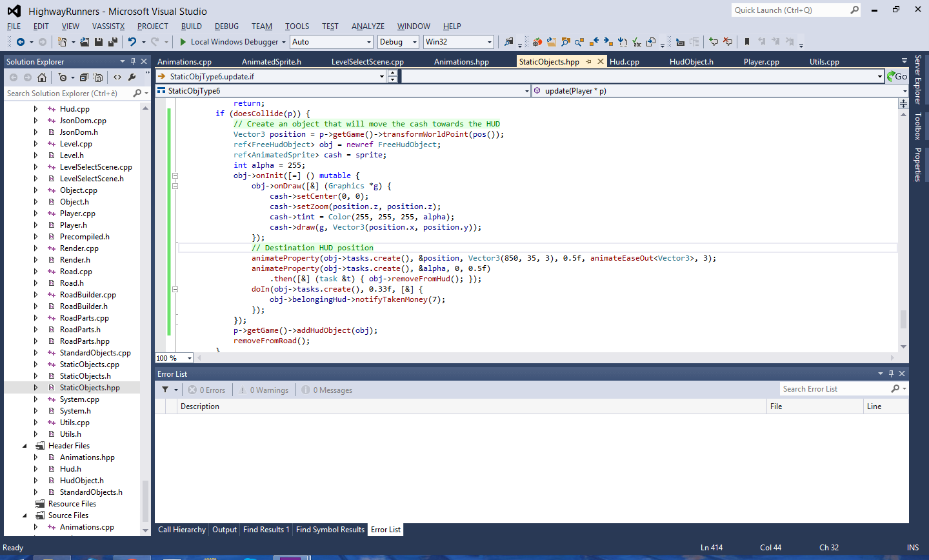
Task: Click the Search Error List field
Action: click(834, 389)
